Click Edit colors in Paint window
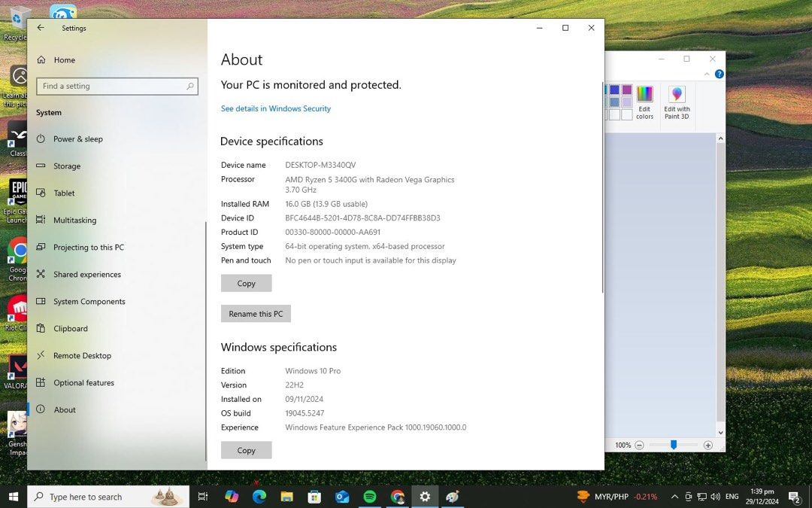Screen dimensions: 812x508 point(644,102)
